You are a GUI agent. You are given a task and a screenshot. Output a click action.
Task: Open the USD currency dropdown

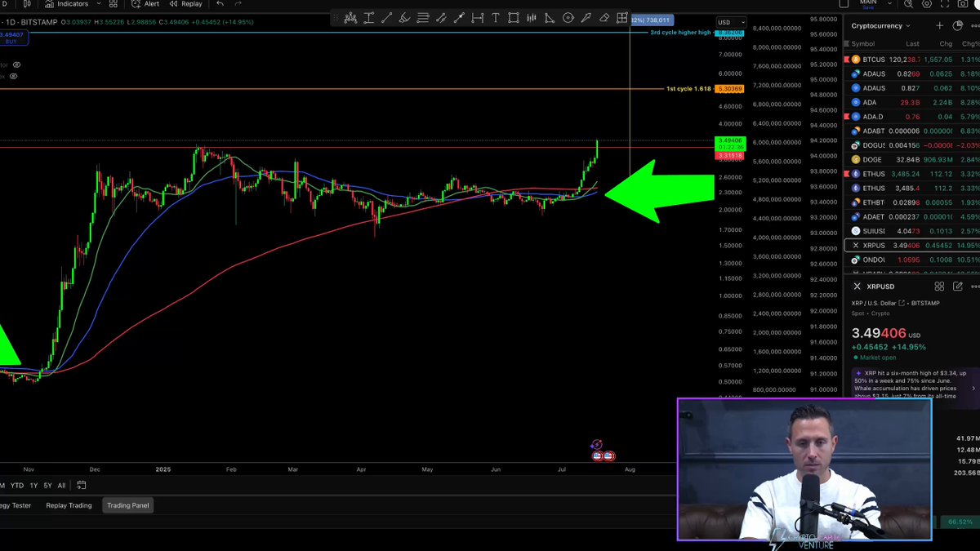pos(731,22)
